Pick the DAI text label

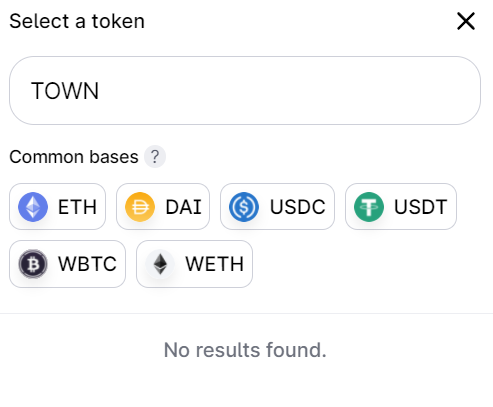click(x=184, y=207)
